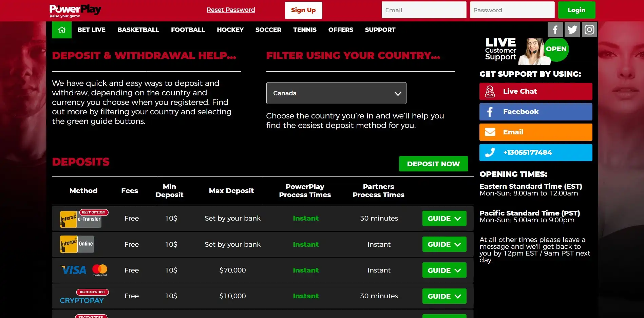Screen dimensions: 644x318
Task: Click the Cryptopay logo
Action: [x=82, y=300]
